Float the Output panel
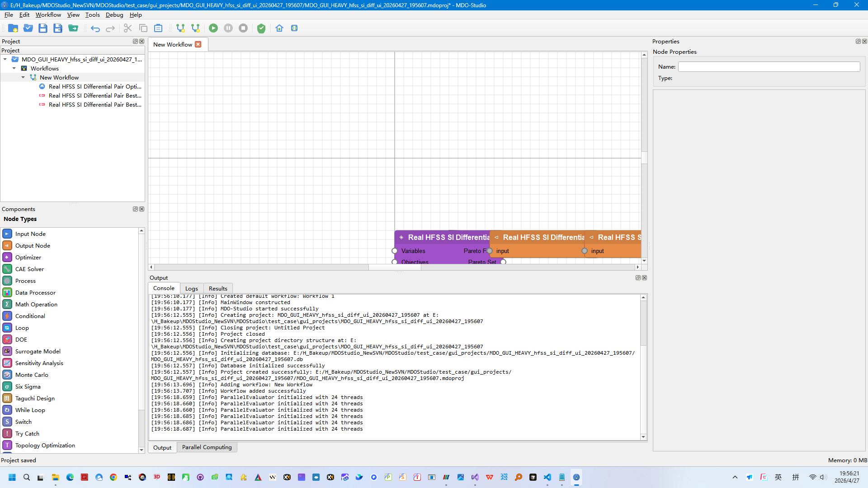868x488 pixels. [638, 278]
